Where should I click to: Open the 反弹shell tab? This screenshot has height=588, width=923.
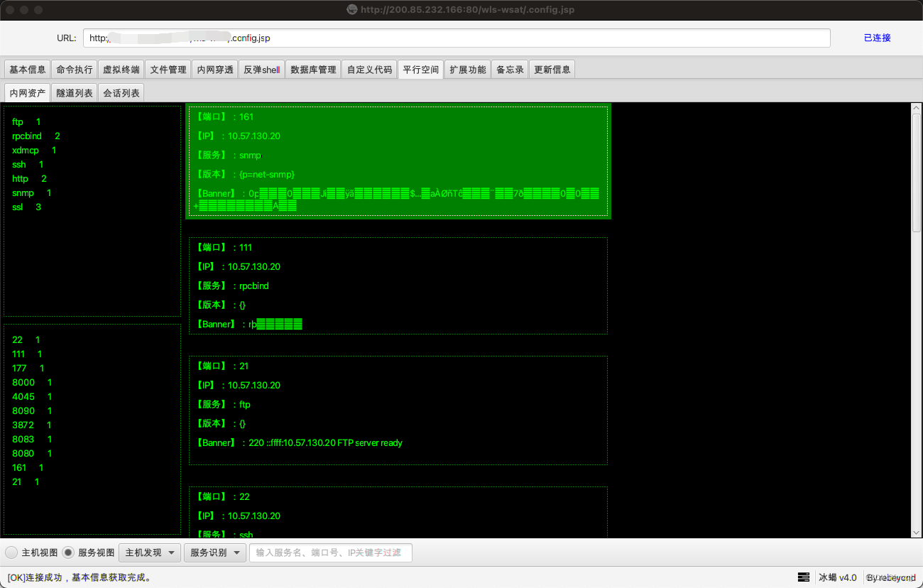pos(261,69)
